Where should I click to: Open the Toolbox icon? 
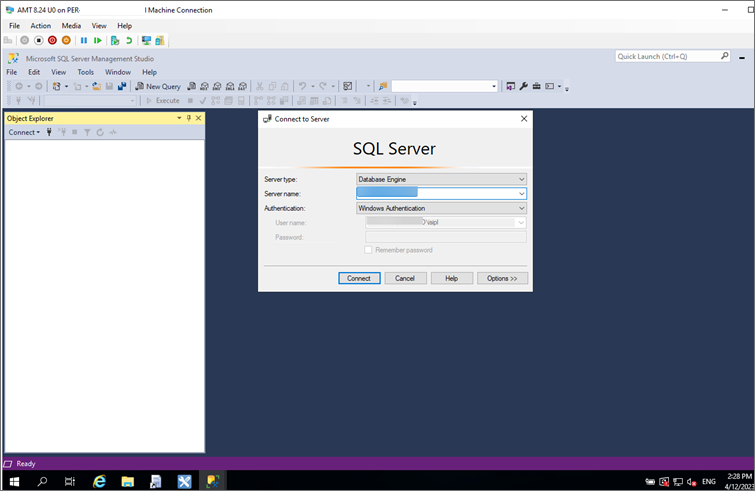pos(536,86)
